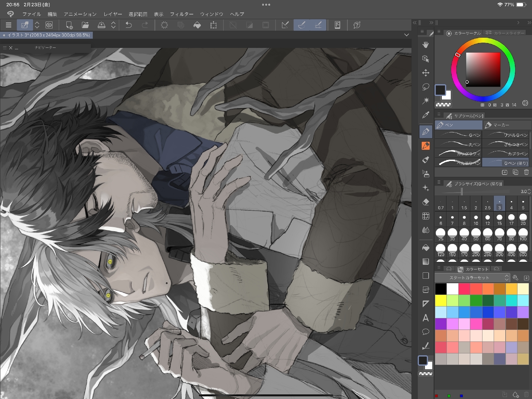Screen dimensions: 532x399
Task: Toggle Snap to Special Ruler
Action: pos(301,25)
